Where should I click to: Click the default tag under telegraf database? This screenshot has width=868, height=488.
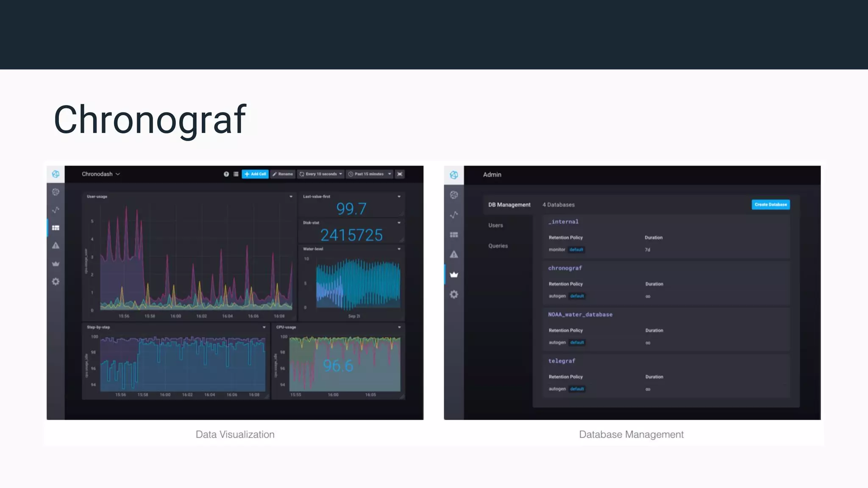point(577,389)
